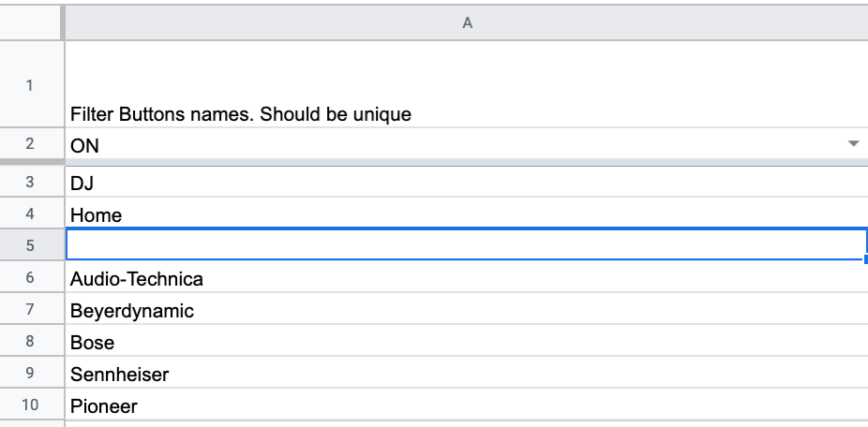Click the empty selected cell in row 5

coord(467,243)
